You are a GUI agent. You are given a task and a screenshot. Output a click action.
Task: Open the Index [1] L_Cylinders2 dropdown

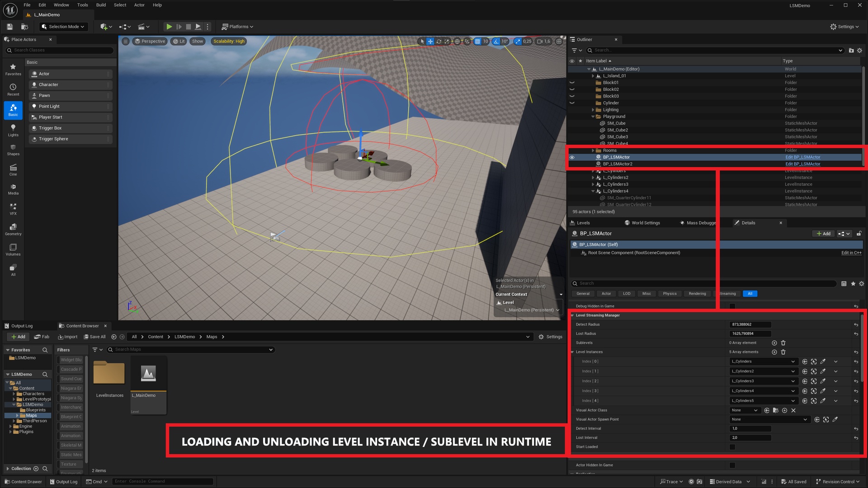[x=763, y=371]
